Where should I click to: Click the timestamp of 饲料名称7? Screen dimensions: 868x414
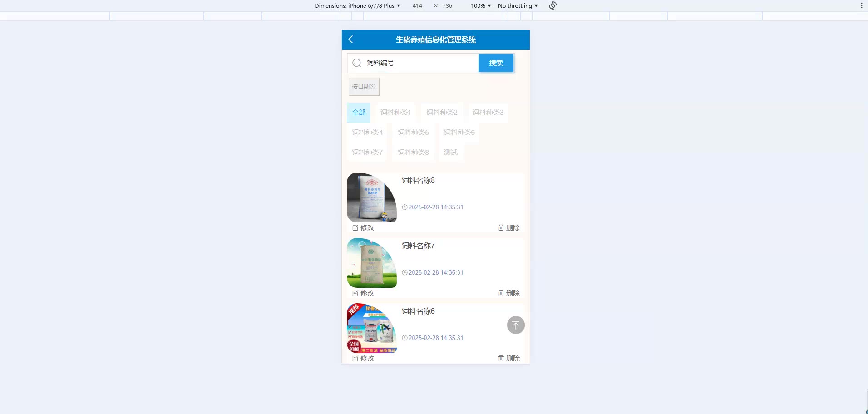pyautogui.click(x=433, y=272)
